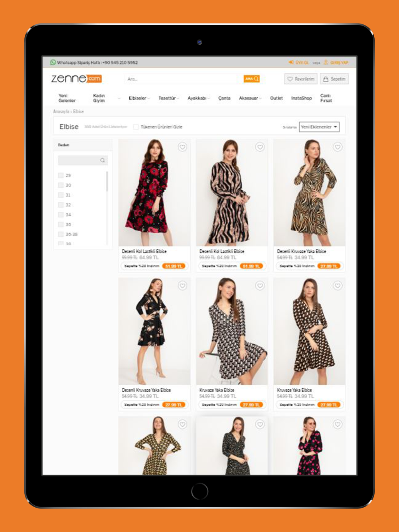Open the brown patterned dress product image

310,331
